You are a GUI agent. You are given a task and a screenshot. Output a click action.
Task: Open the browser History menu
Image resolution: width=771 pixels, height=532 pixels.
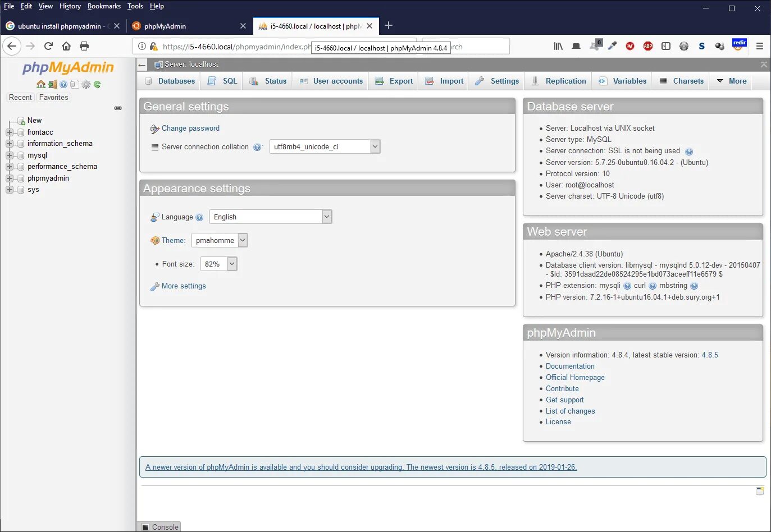click(x=70, y=6)
